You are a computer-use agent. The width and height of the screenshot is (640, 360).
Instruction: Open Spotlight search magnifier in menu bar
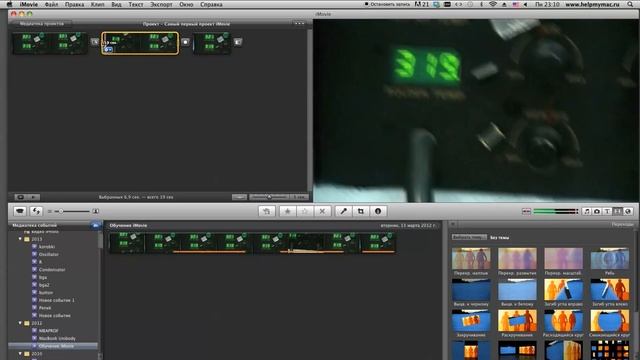coord(631,4)
